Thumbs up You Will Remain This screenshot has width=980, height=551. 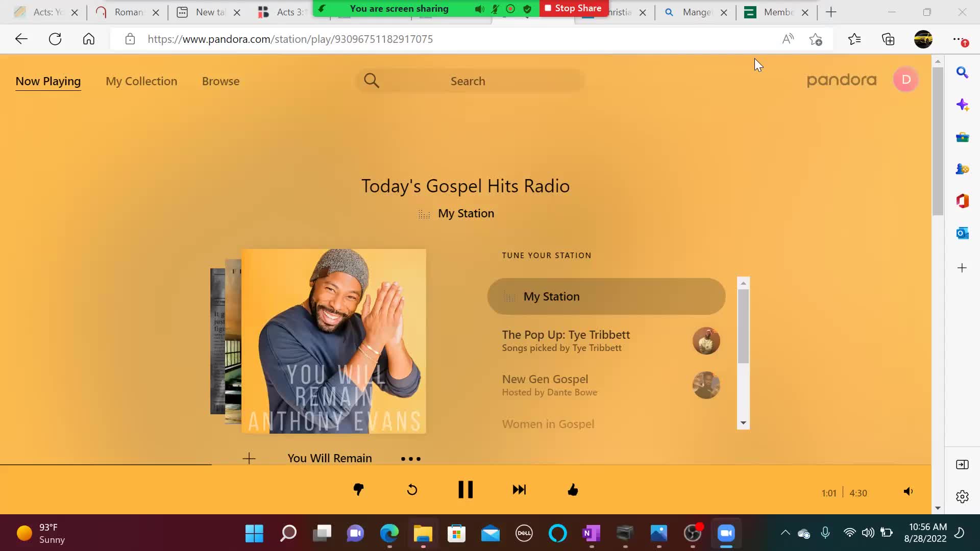pyautogui.click(x=573, y=490)
